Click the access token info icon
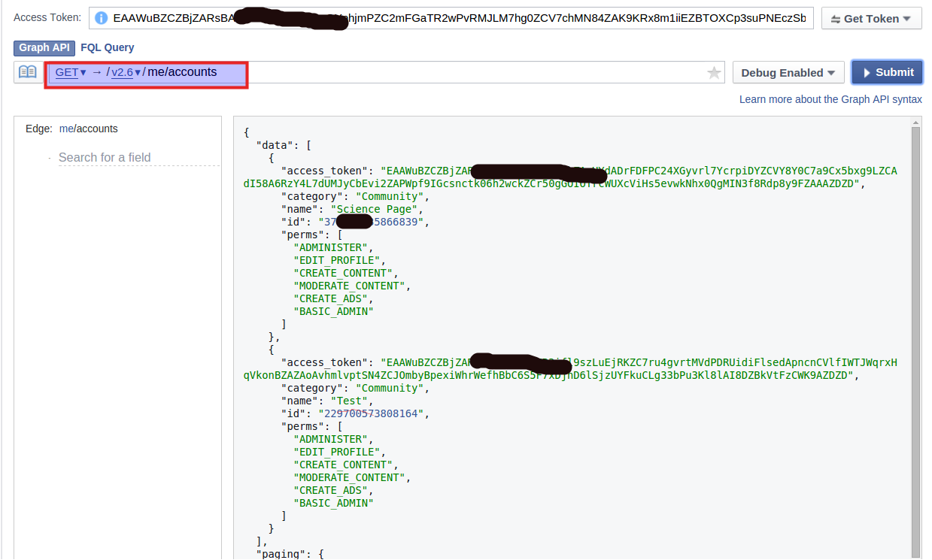Viewport: 932px width, 560px height. click(x=101, y=18)
